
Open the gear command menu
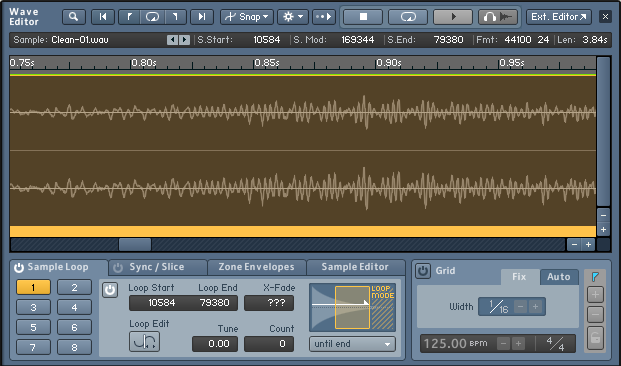click(293, 17)
